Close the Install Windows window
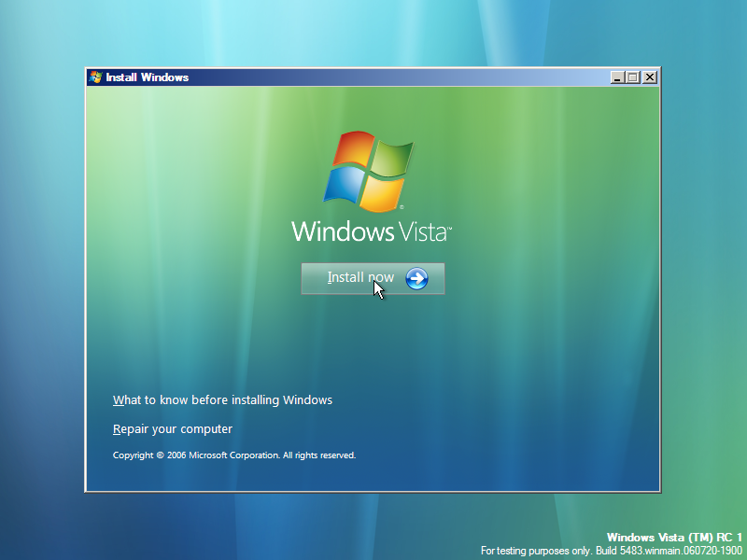Screen dimensions: 747x560 (650, 77)
